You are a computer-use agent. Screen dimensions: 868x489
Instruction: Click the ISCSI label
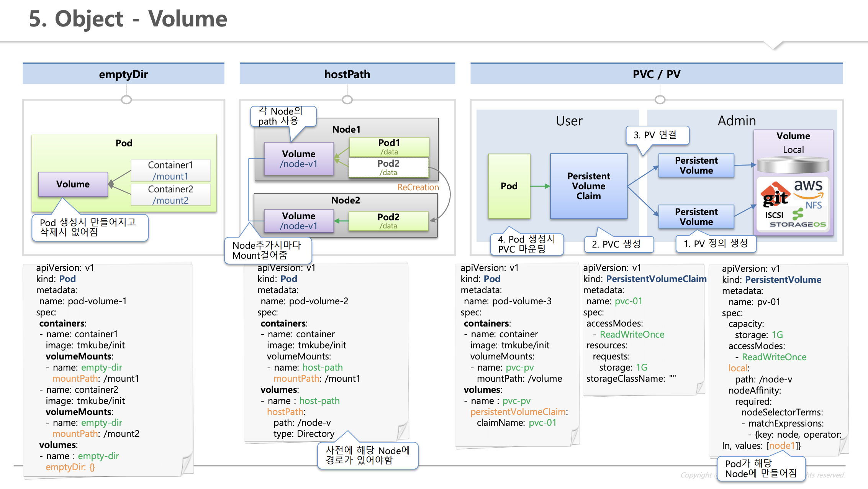[x=774, y=215]
